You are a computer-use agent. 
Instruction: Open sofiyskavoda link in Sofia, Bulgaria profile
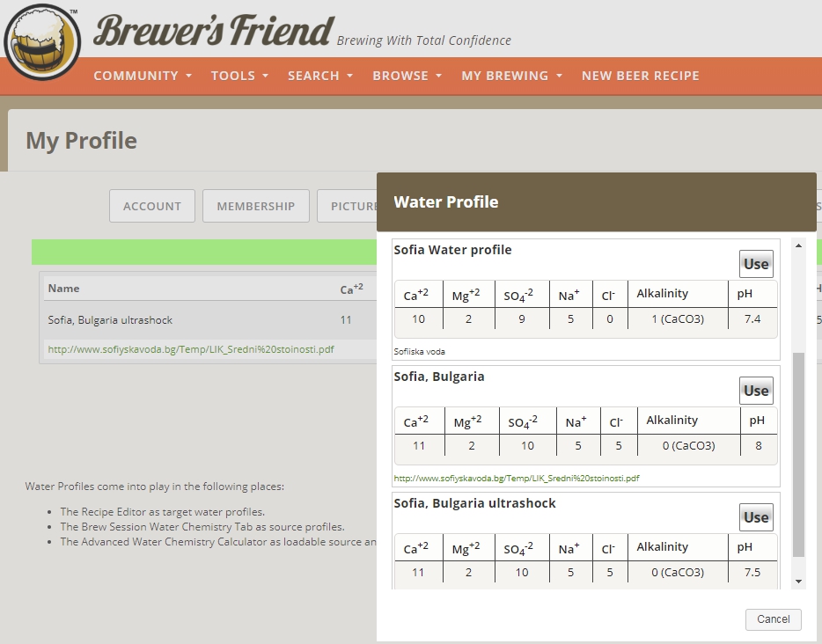coord(517,479)
